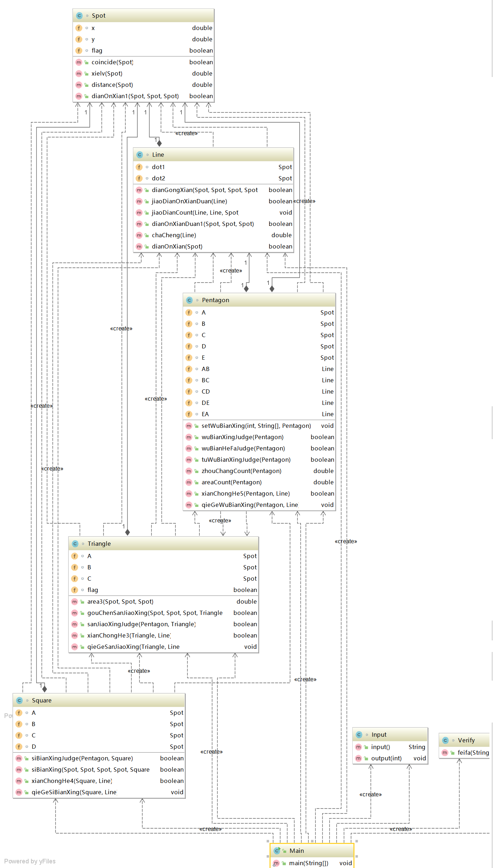Click the class icon beside the Pentagon title
Image resolution: width=493 pixels, height=868 pixels.
[x=189, y=300]
